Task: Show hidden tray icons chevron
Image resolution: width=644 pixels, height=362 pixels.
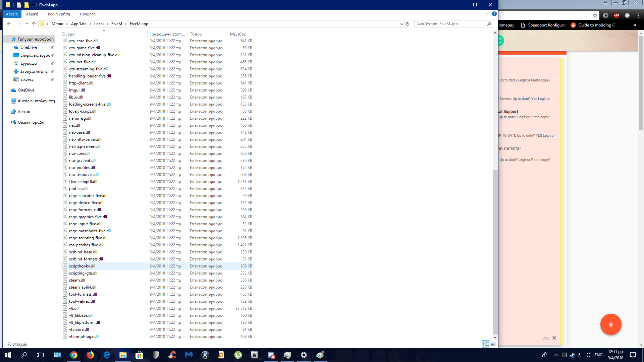Action: pos(556,355)
